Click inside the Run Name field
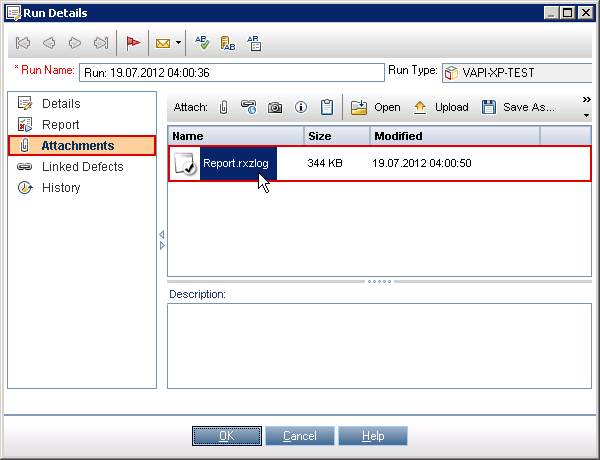600x460 pixels. tap(232, 72)
